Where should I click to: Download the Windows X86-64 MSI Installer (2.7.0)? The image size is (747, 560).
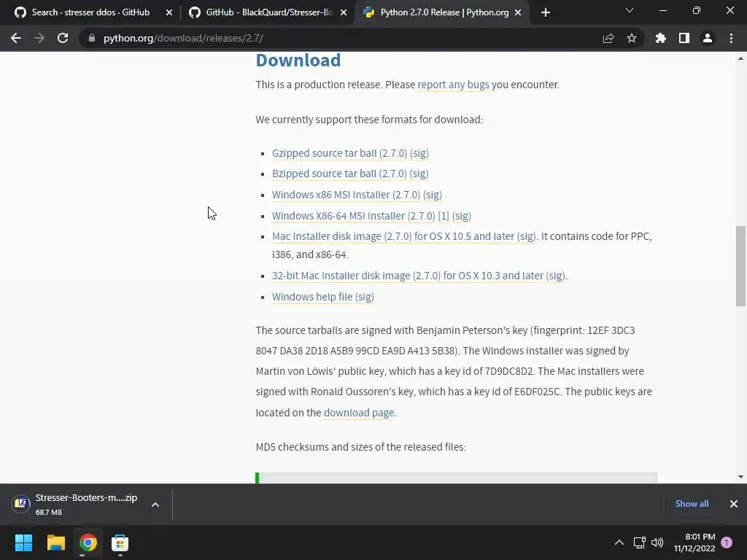pos(354,216)
